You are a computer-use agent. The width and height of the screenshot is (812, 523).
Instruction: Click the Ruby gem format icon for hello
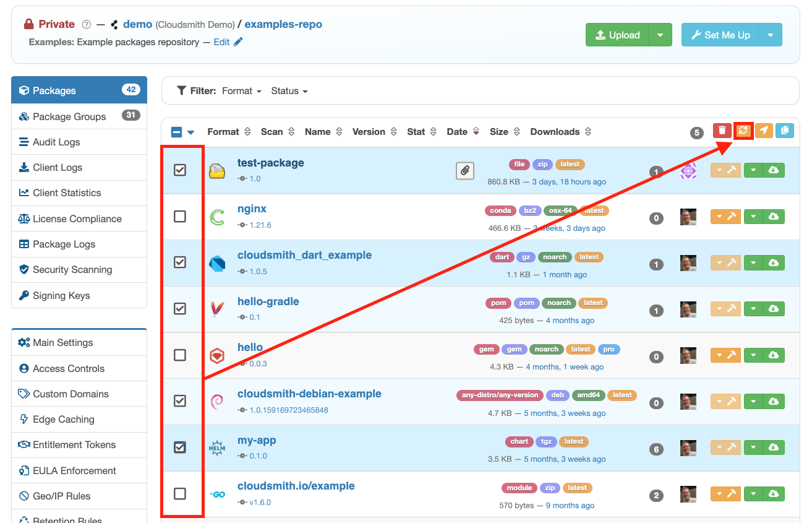[217, 356]
